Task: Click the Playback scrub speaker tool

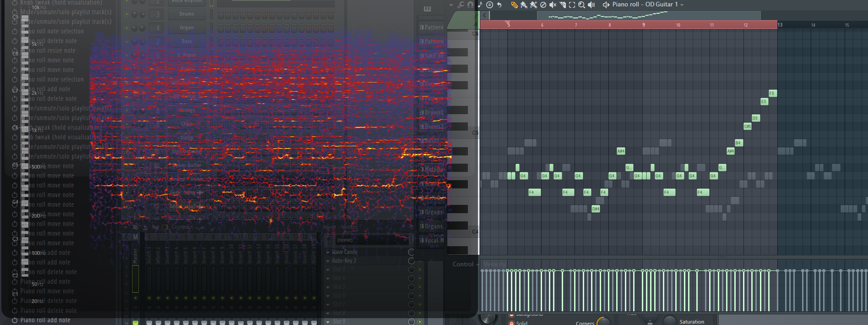Action: pyautogui.click(x=591, y=5)
